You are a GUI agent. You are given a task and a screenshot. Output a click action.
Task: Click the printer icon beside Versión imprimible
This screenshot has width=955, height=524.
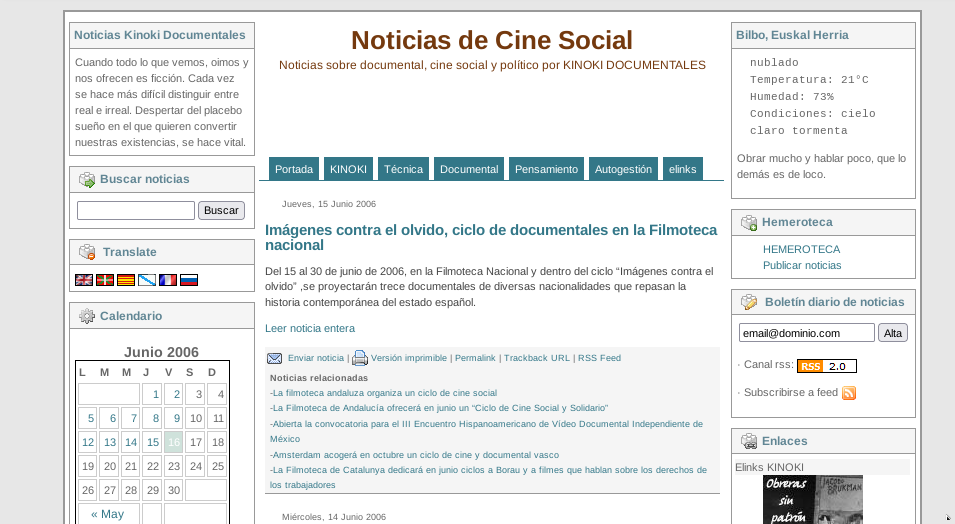pos(360,358)
